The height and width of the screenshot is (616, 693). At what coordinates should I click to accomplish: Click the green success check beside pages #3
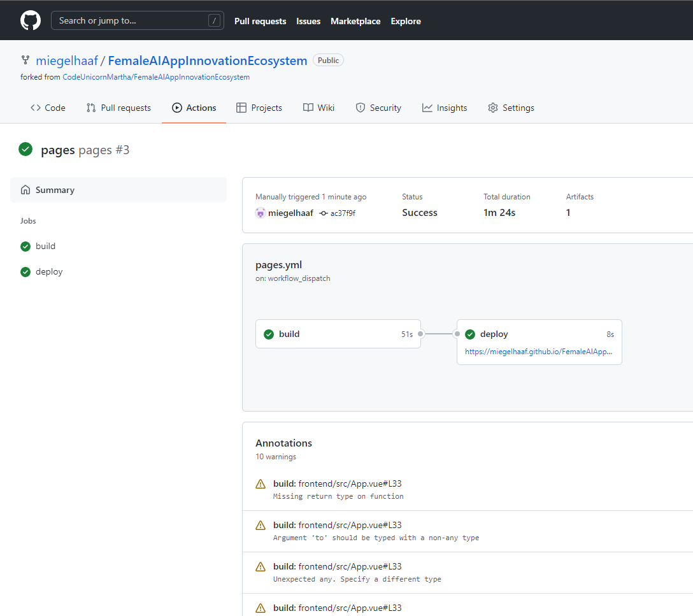[x=25, y=149]
